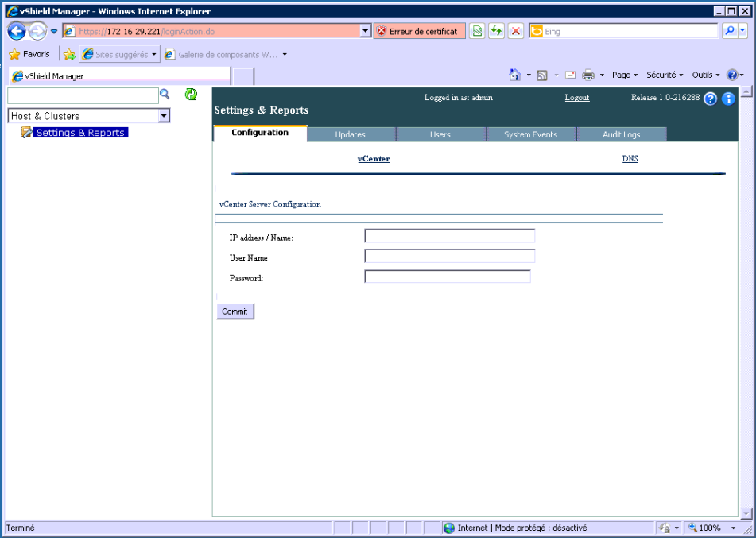Click the browser Home icon
Image resolution: width=756 pixels, height=538 pixels.
(x=515, y=75)
